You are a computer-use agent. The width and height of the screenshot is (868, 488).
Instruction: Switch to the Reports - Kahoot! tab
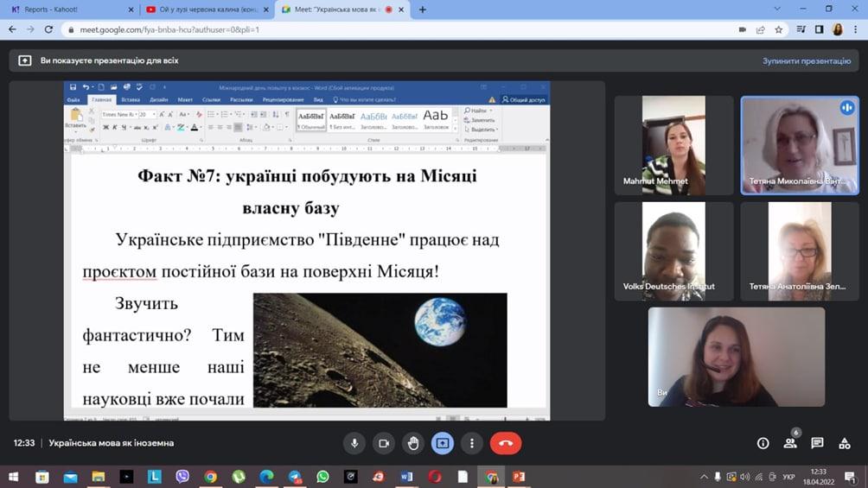pyautogui.click(x=69, y=10)
